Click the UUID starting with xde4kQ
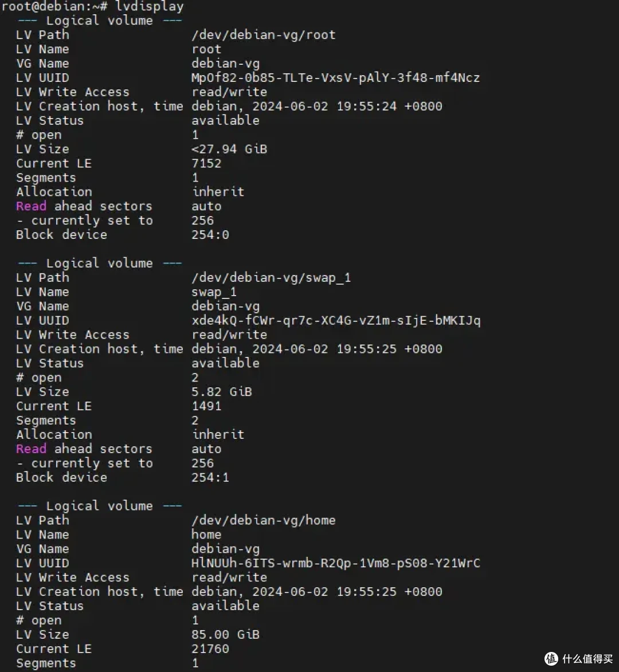Viewport: 619px width, 672px height. click(x=336, y=321)
